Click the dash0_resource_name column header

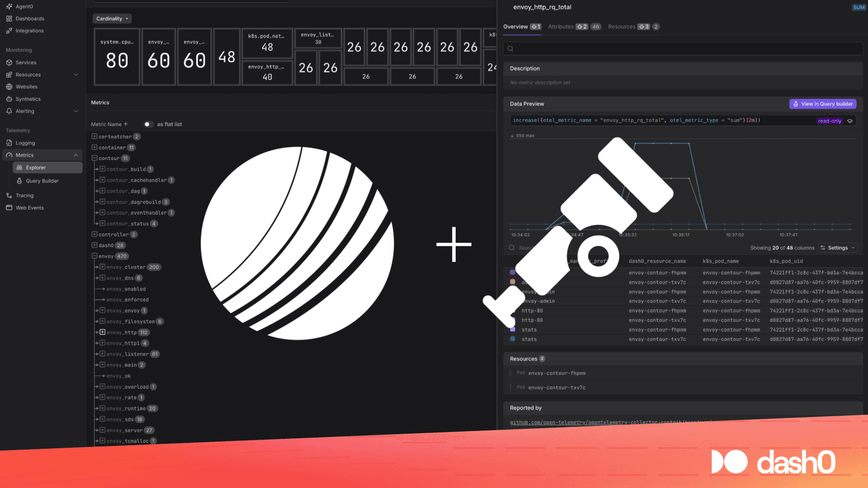click(x=657, y=261)
